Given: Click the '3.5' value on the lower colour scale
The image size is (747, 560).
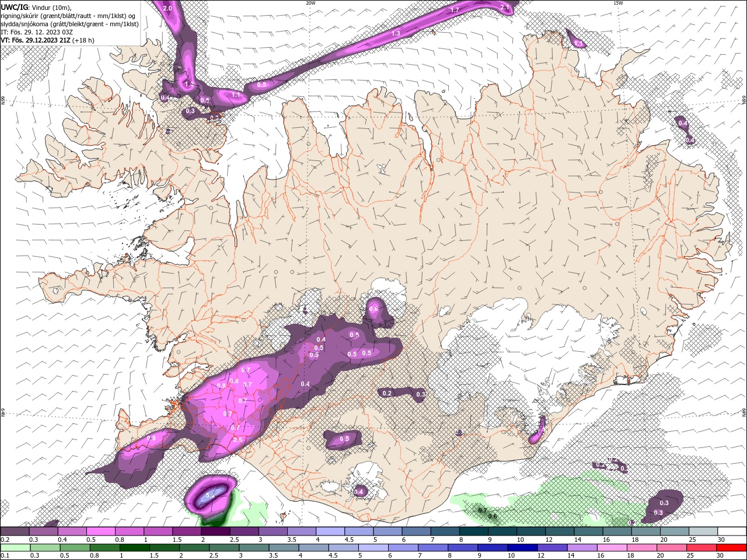Looking at the screenshot, I should [274, 556].
